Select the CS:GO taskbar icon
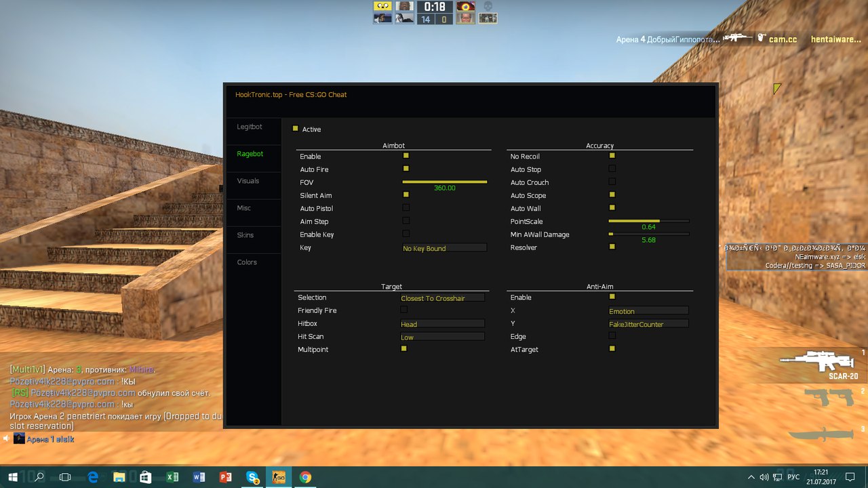 pyautogui.click(x=279, y=477)
